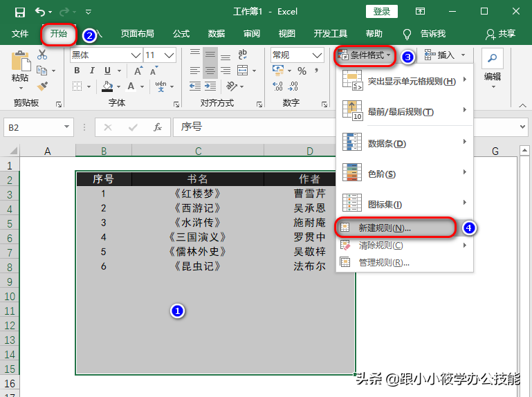Click the Copy icon
Screen dimensions: 532x397
[x=42, y=71]
